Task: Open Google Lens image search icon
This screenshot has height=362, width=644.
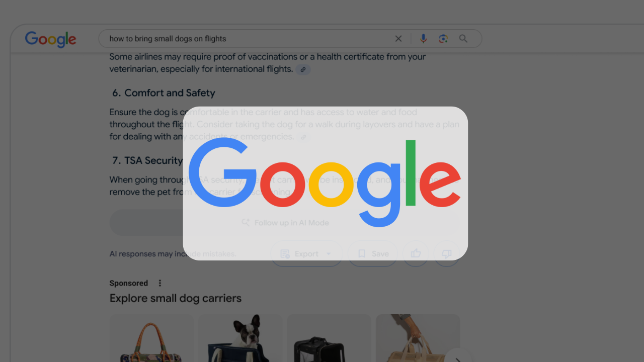Action: [443, 39]
